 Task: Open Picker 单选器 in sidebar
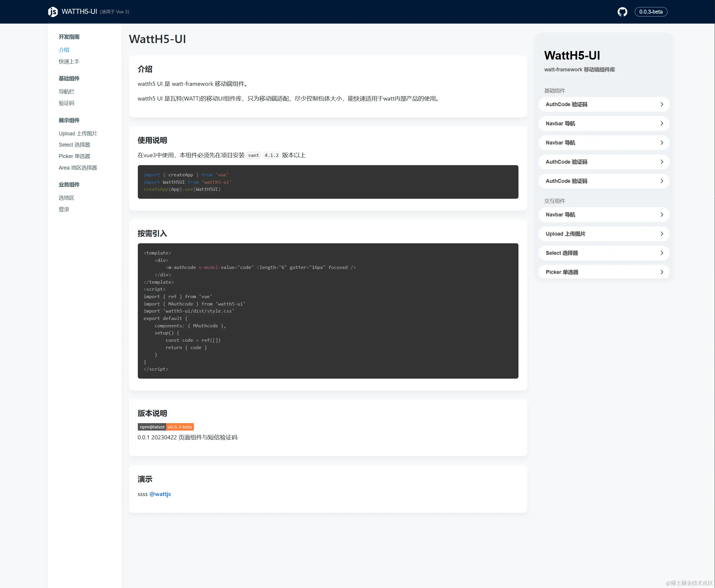[75, 156]
